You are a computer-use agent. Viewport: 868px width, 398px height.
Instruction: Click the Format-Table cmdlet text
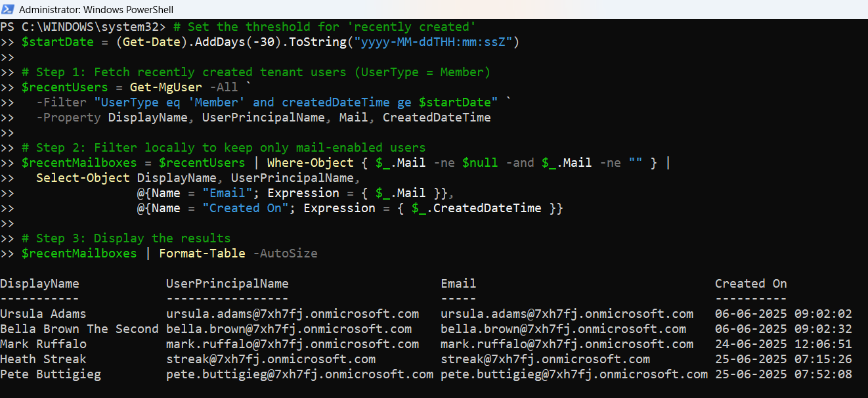(x=202, y=254)
